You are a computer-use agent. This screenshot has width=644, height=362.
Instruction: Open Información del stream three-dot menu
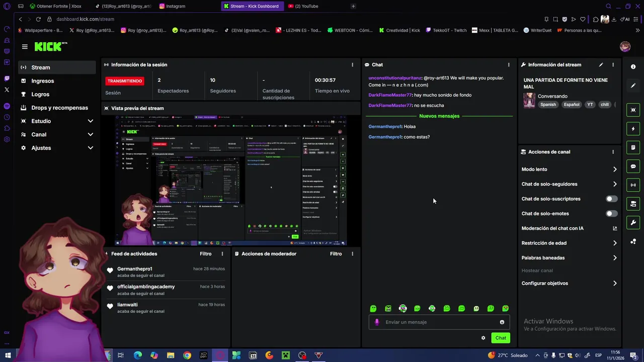pos(613,65)
